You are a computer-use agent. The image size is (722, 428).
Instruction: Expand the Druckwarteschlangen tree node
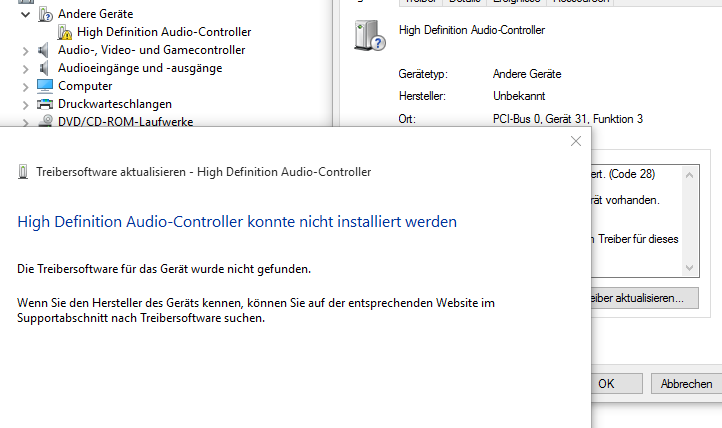coord(25,105)
